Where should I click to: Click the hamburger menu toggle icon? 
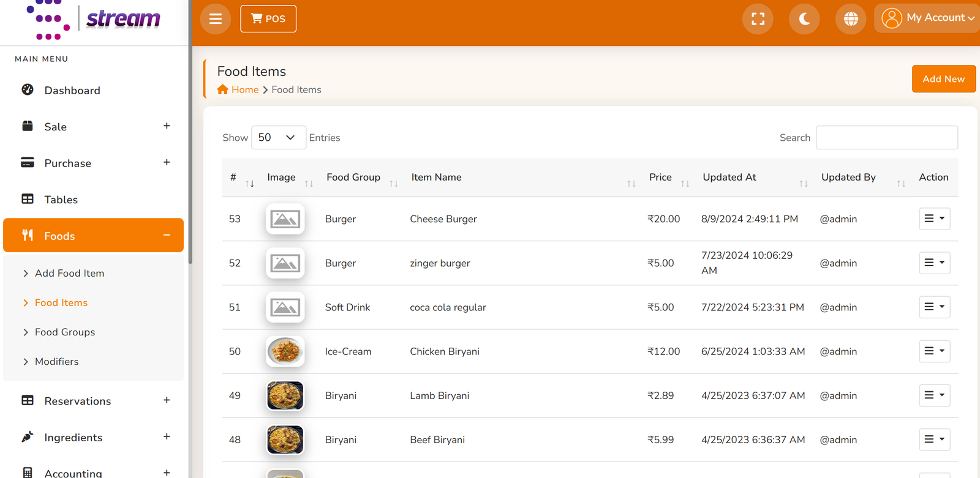click(x=216, y=19)
